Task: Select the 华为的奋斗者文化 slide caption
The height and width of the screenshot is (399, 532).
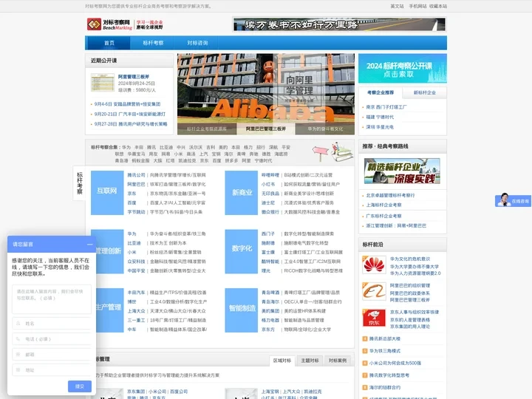Action: coord(325,129)
